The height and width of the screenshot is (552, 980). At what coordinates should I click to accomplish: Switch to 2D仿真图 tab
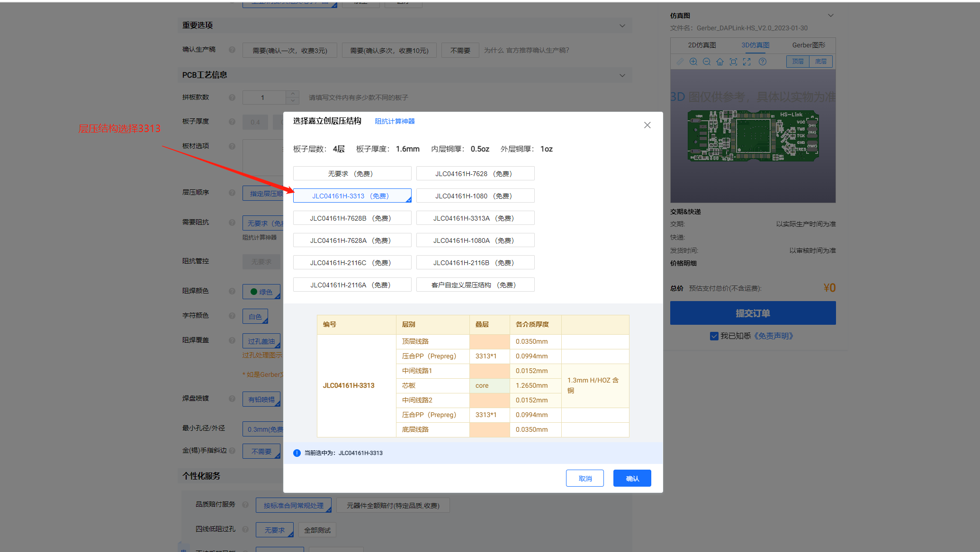tap(702, 45)
